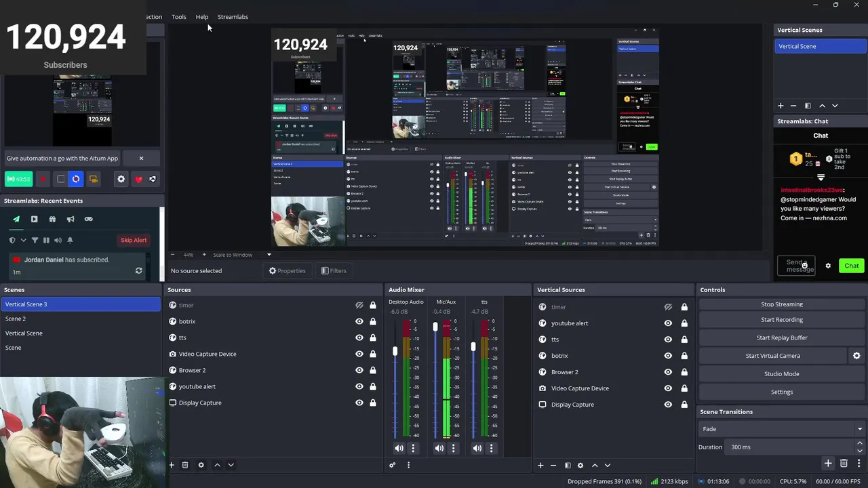Mute Desktop Audio channel

click(x=399, y=448)
